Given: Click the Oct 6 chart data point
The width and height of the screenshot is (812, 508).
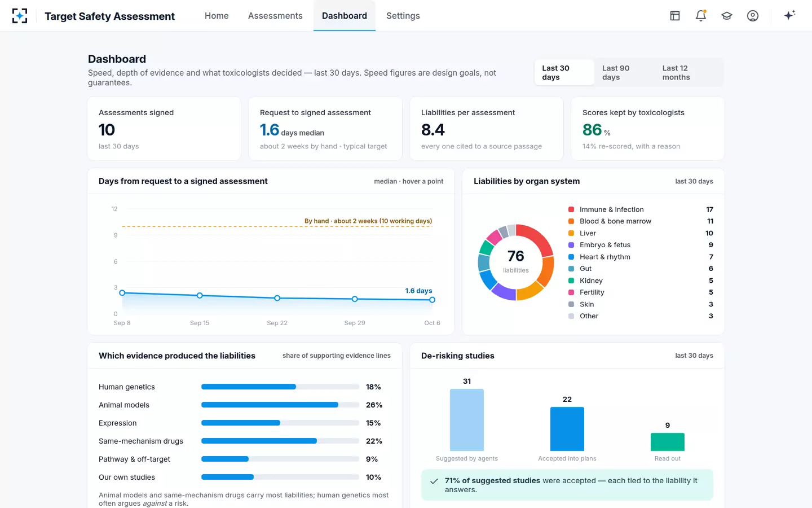Looking at the screenshot, I should (433, 300).
